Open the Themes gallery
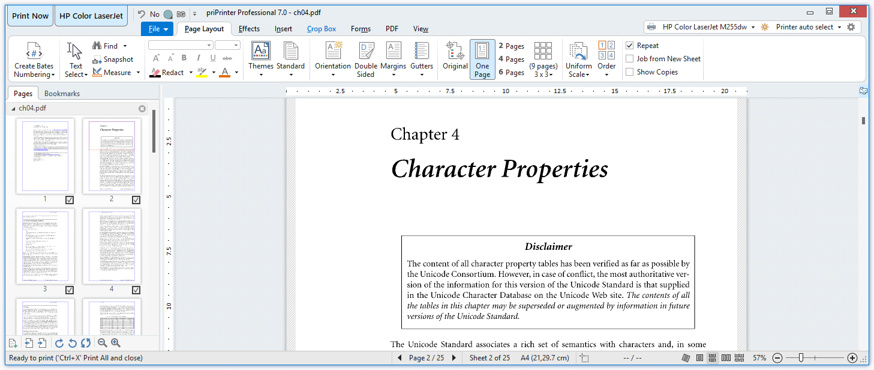This screenshot has width=874, height=370. pos(260,60)
